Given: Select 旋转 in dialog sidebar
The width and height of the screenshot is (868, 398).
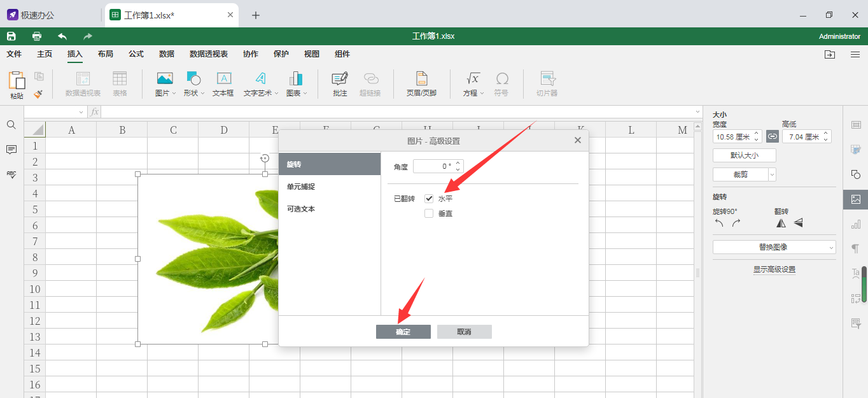Looking at the screenshot, I should [330, 164].
